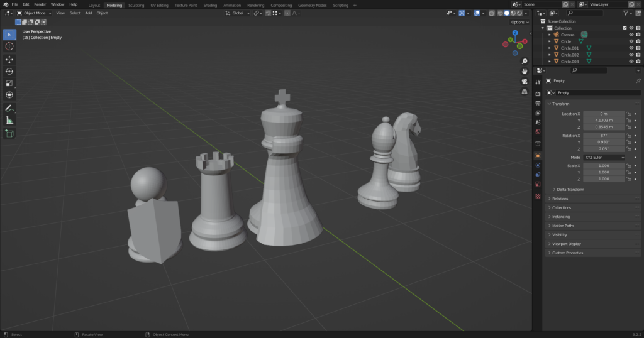The height and width of the screenshot is (338, 644).
Task: Switch perspective/orthographic with grid icon
Action: [x=525, y=92]
